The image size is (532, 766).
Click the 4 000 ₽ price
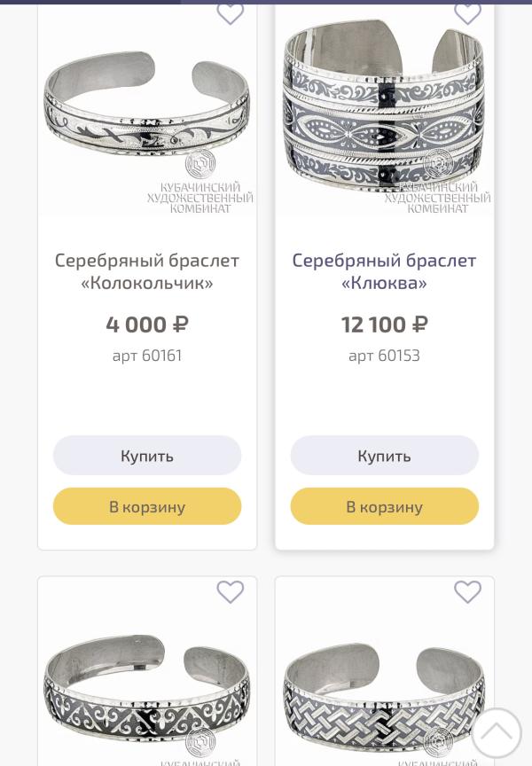click(x=147, y=324)
